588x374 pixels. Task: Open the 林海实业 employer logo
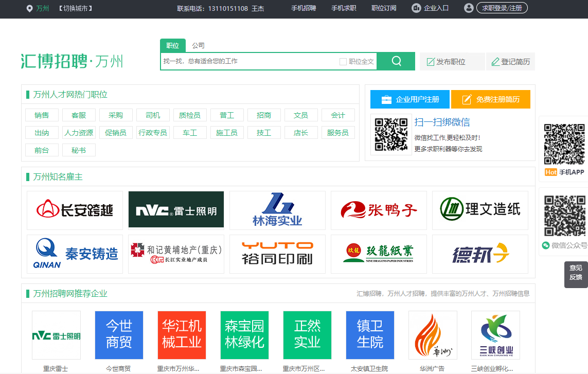277,210
